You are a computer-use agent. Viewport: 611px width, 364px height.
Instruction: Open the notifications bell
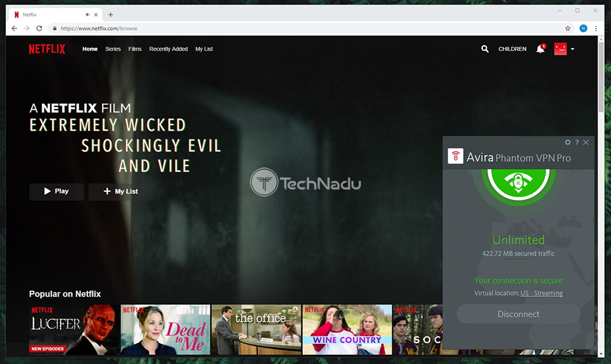pyautogui.click(x=541, y=49)
